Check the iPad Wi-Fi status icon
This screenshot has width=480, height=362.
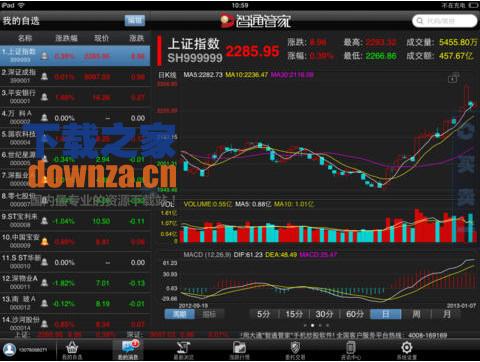(x=21, y=5)
